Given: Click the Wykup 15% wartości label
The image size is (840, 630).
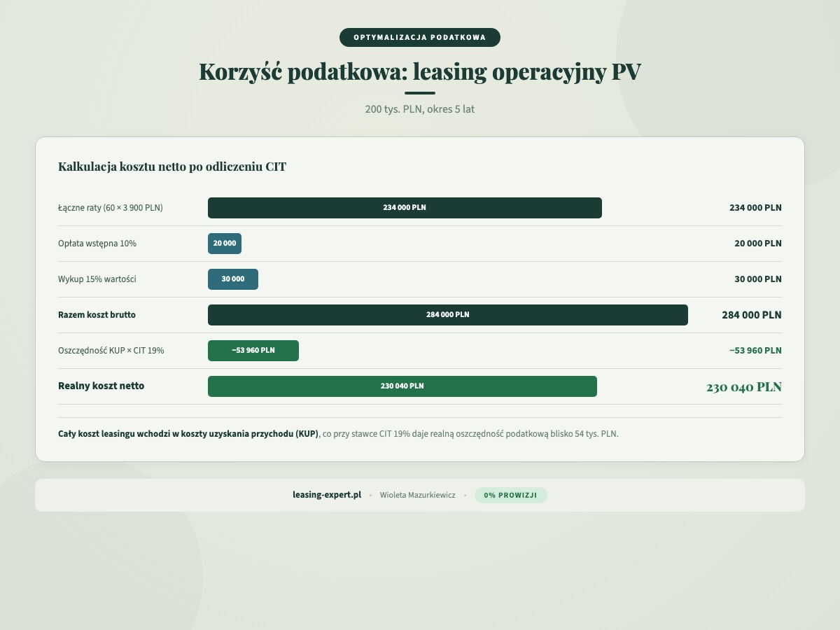Looking at the screenshot, I should click(99, 279).
